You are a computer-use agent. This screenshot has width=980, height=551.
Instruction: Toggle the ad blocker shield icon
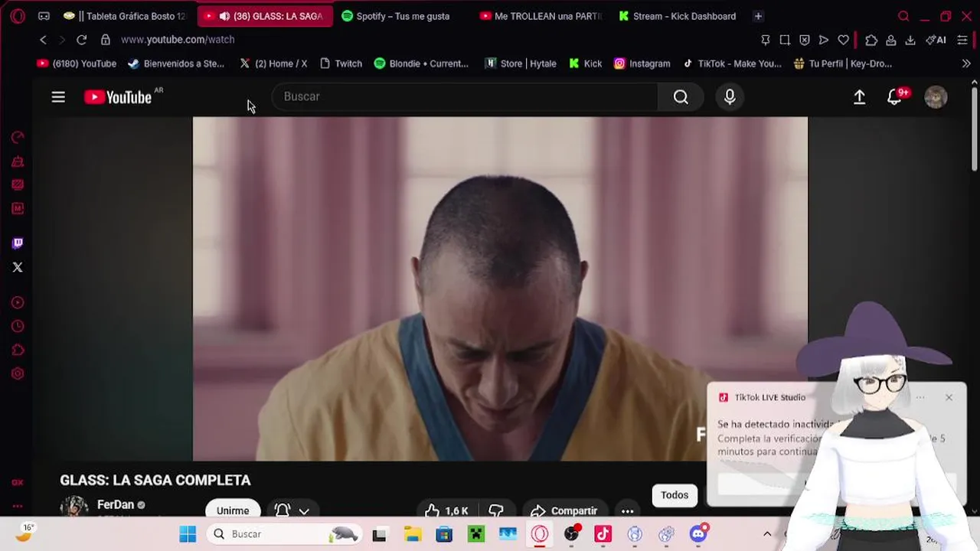coord(805,40)
